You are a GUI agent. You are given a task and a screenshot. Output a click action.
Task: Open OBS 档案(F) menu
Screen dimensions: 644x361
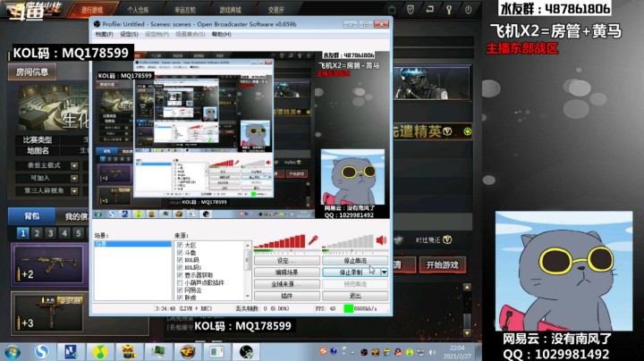point(105,34)
